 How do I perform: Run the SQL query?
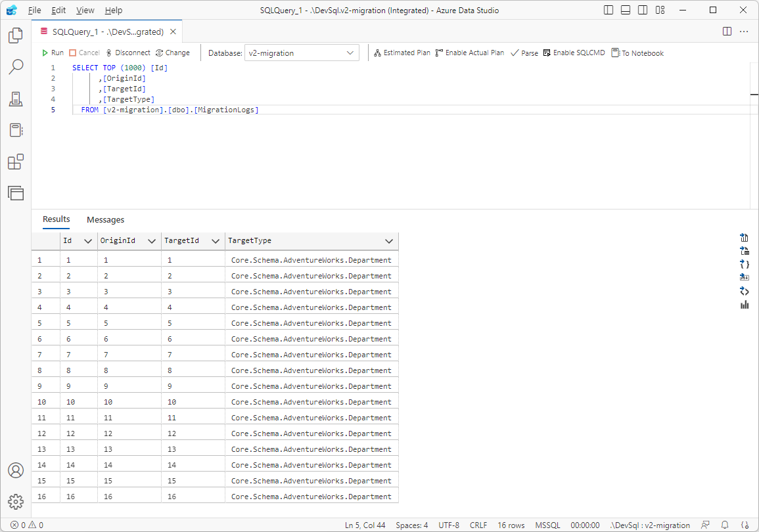click(x=53, y=53)
